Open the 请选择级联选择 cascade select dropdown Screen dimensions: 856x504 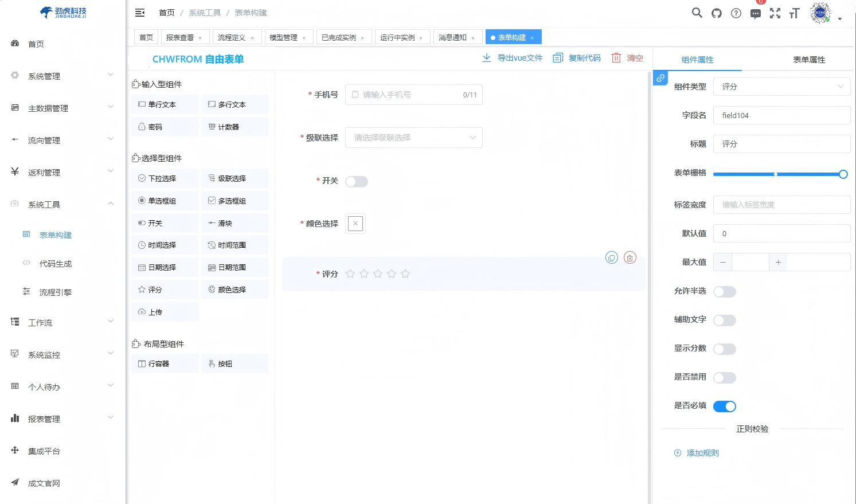point(413,138)
